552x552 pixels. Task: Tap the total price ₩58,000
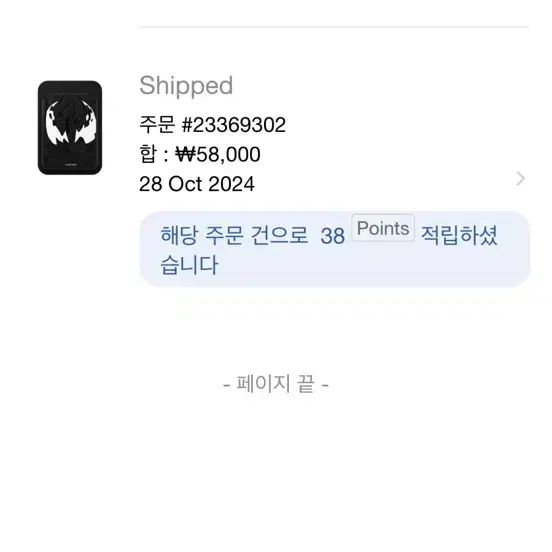point(218,154)
